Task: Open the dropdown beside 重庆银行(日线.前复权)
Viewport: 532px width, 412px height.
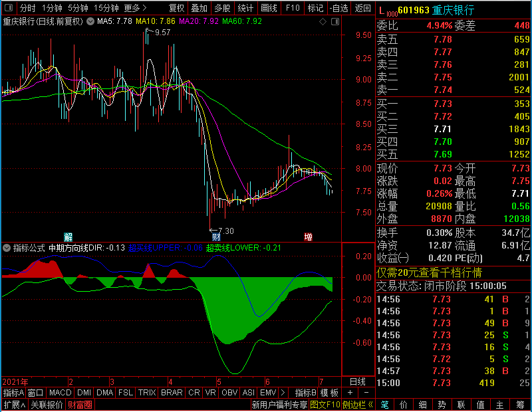Action: click(x=90, y=21)
